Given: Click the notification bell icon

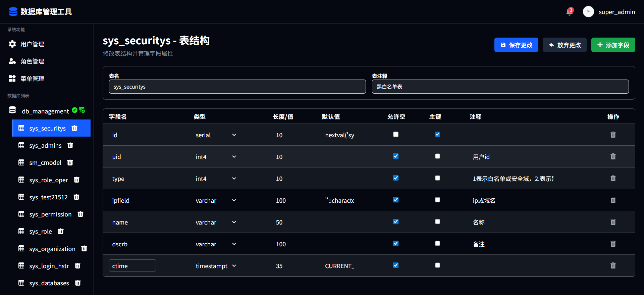Looking at the screenshot, I should pos(569,12).
